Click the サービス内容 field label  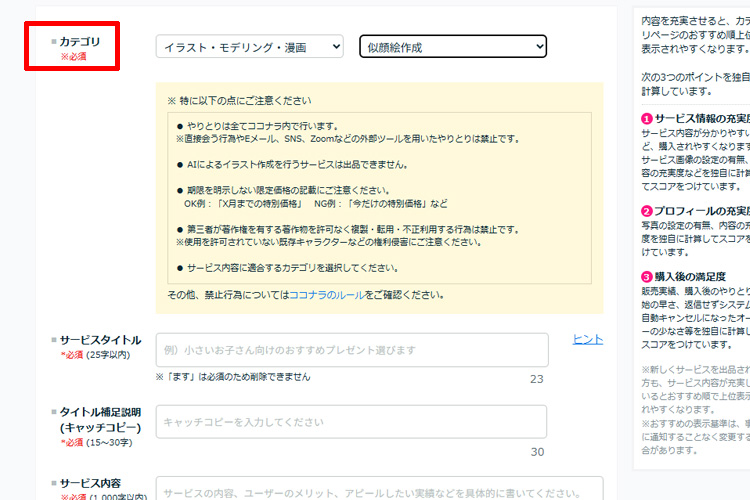click(x=94, y=482)
